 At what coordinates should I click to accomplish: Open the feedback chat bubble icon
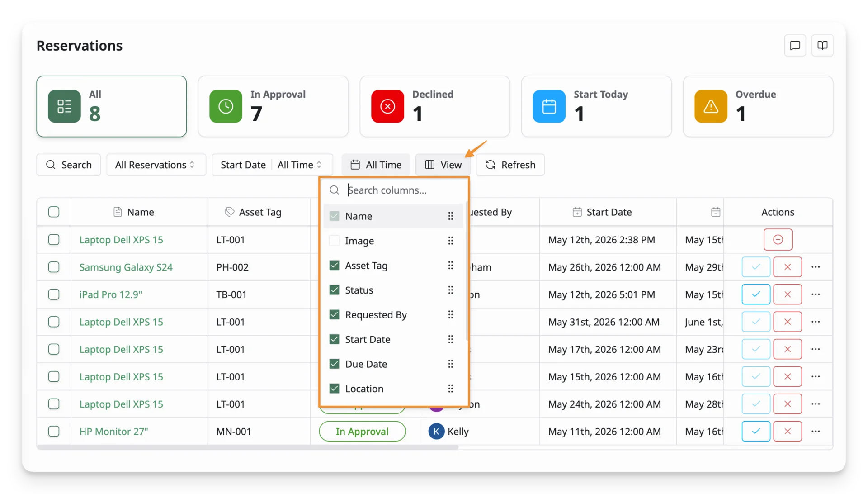(795, 45)
